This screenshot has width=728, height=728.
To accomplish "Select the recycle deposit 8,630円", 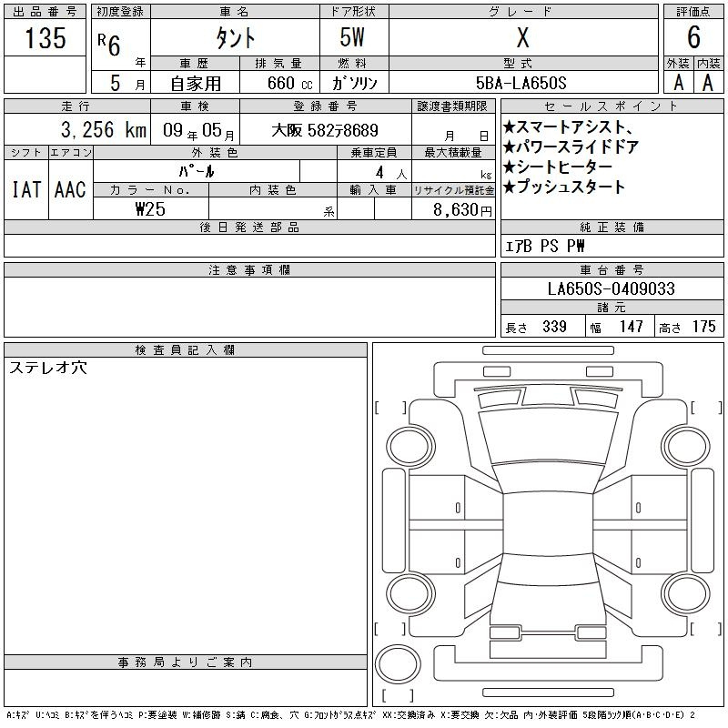I will (462, 209).
